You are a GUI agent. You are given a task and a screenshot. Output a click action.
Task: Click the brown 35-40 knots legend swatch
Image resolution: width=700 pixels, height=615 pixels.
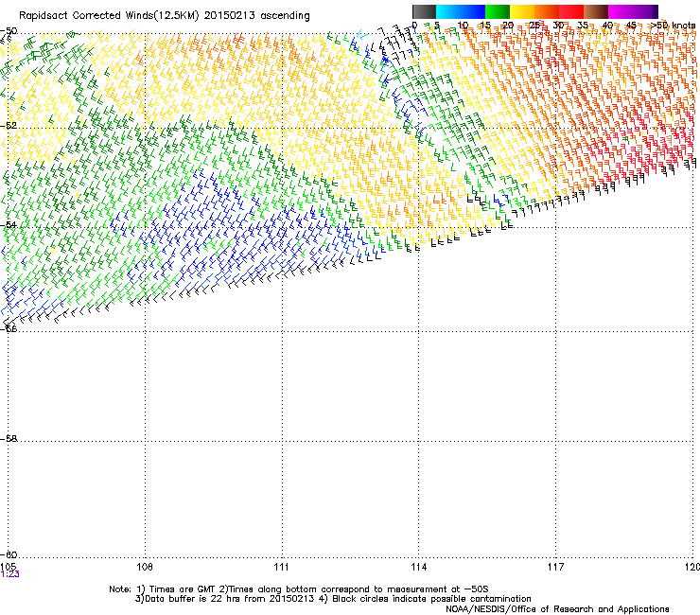pyautogui.click(x=596, y=11)
